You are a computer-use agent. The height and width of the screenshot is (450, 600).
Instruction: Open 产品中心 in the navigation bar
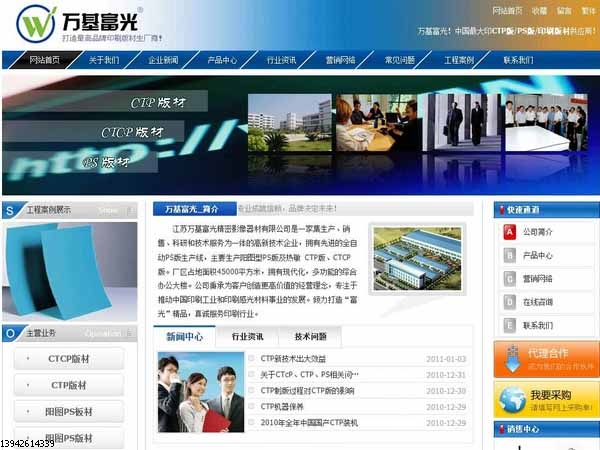(x=222, y=60)
